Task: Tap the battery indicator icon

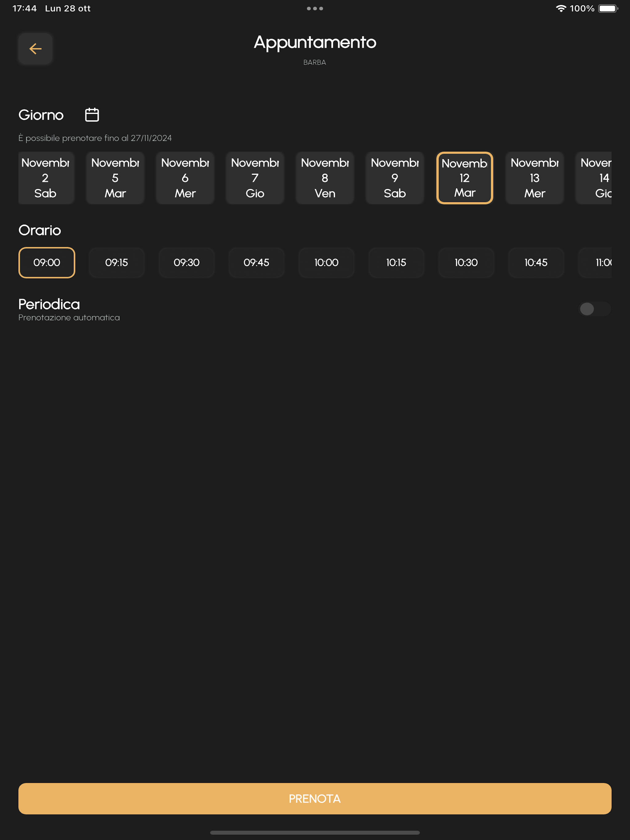Action: [608, 8]
